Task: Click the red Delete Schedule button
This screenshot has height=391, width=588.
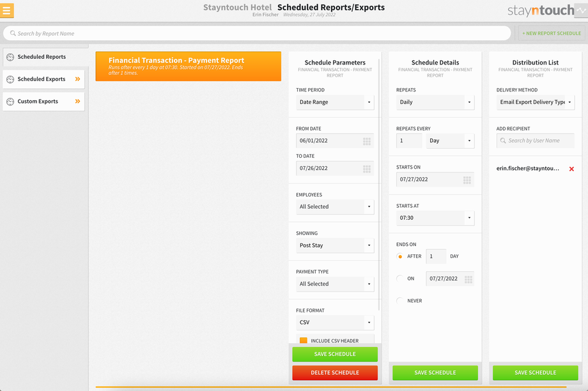Action: click(335, 372)
